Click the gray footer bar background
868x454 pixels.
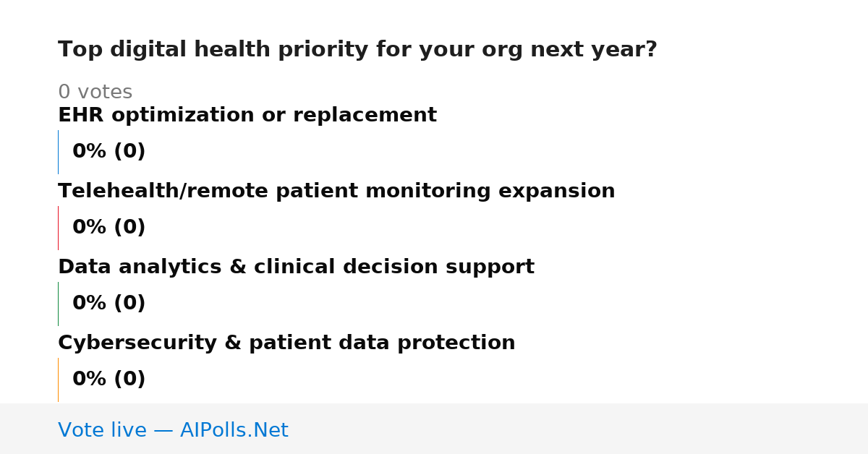[579, 429]
